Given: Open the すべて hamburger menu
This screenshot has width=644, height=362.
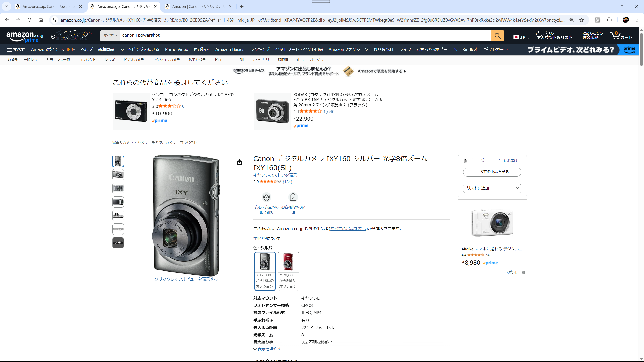Looking at the screenshot, I should pyautogui.click(x=16, y=50).
